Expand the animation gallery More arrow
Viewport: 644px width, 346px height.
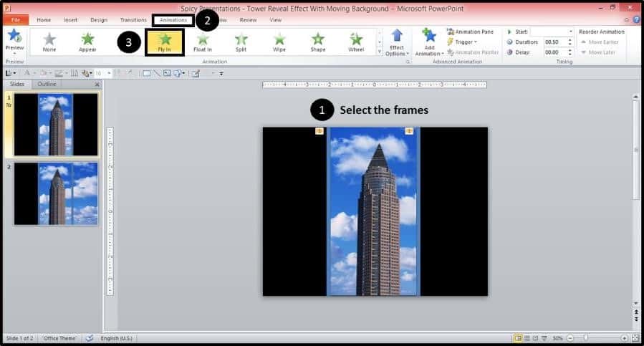tap(380, 52)
